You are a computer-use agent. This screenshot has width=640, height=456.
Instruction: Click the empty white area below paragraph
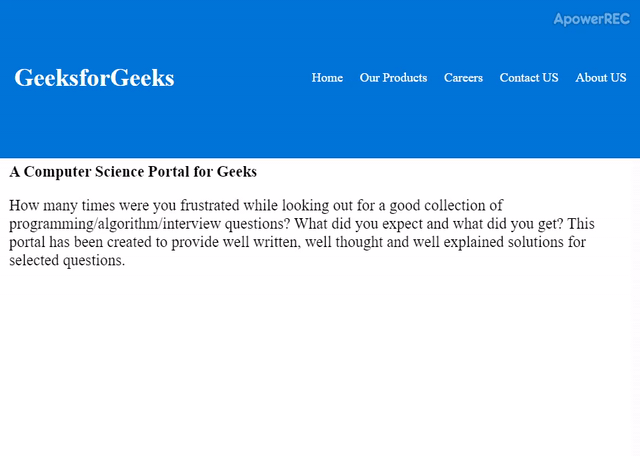(x=320, y=359)
